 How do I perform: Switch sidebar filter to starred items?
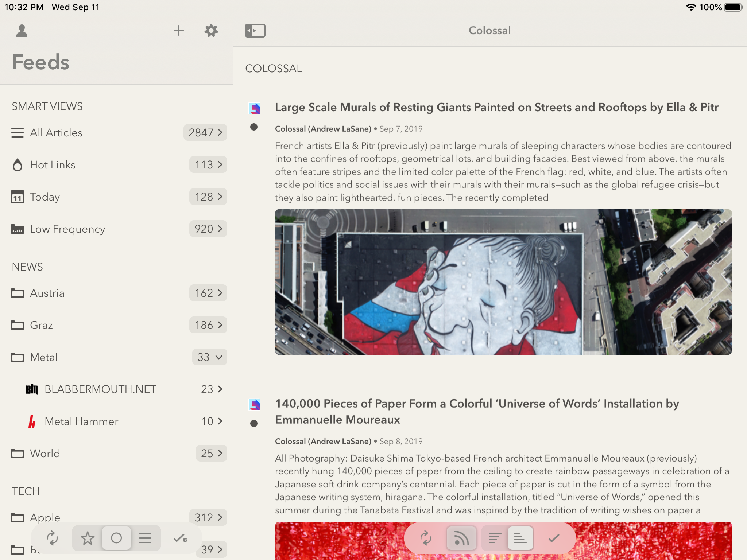(x=87, y=538)
